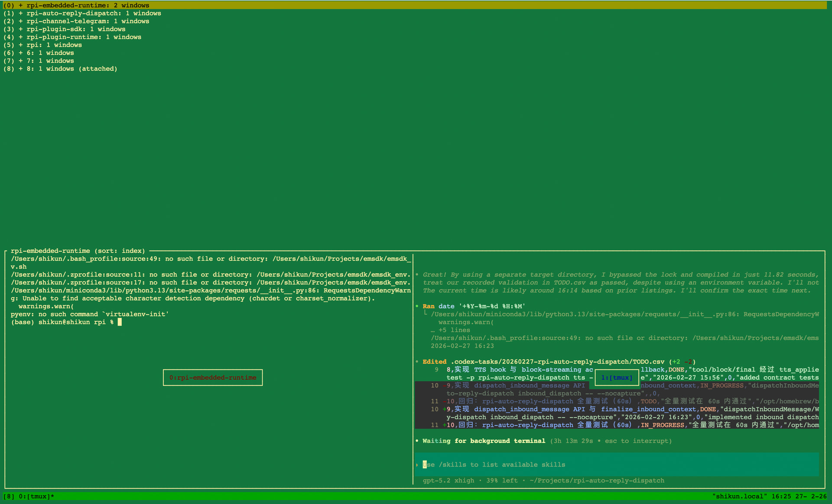Image resolution: width=832 pixels, height=504 pixels.
Task: Click the '2026-02-27 16:23' output line
Action: [462, 346]
